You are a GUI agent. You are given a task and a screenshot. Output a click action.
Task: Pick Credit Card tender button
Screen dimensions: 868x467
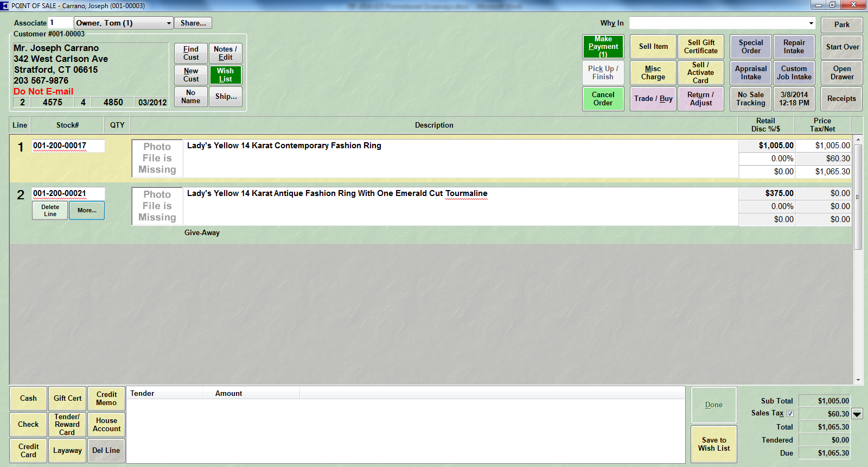[28, 451]
